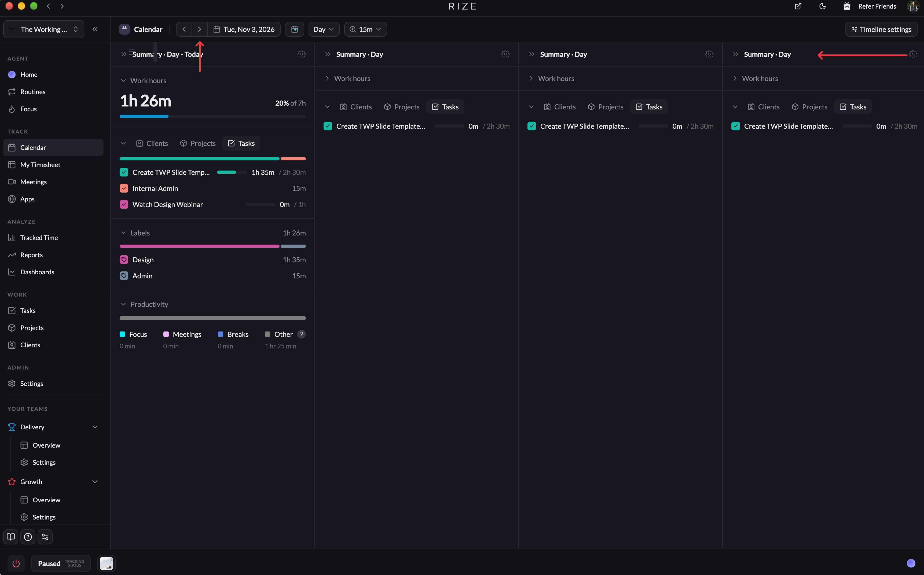
Task: Switch to Clients tab in Today panel
Action: click(x=152, y=143)
